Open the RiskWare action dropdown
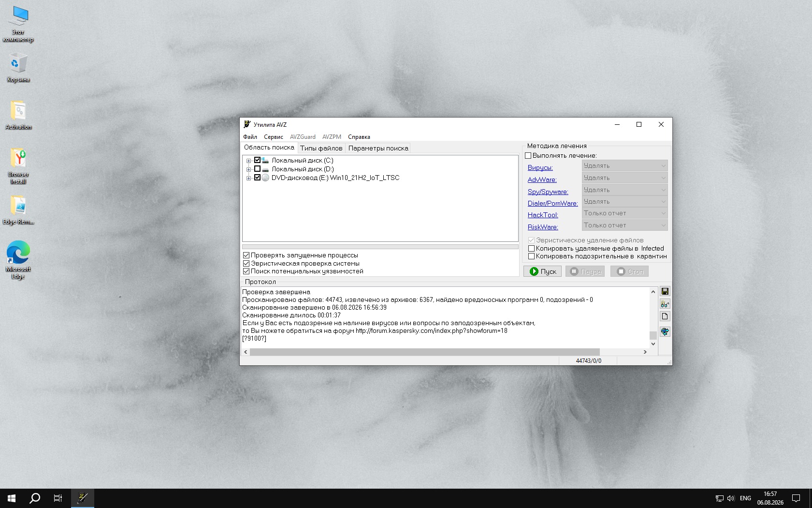The height and width of the screenshot is (508, 812). [x=624, y=225]
